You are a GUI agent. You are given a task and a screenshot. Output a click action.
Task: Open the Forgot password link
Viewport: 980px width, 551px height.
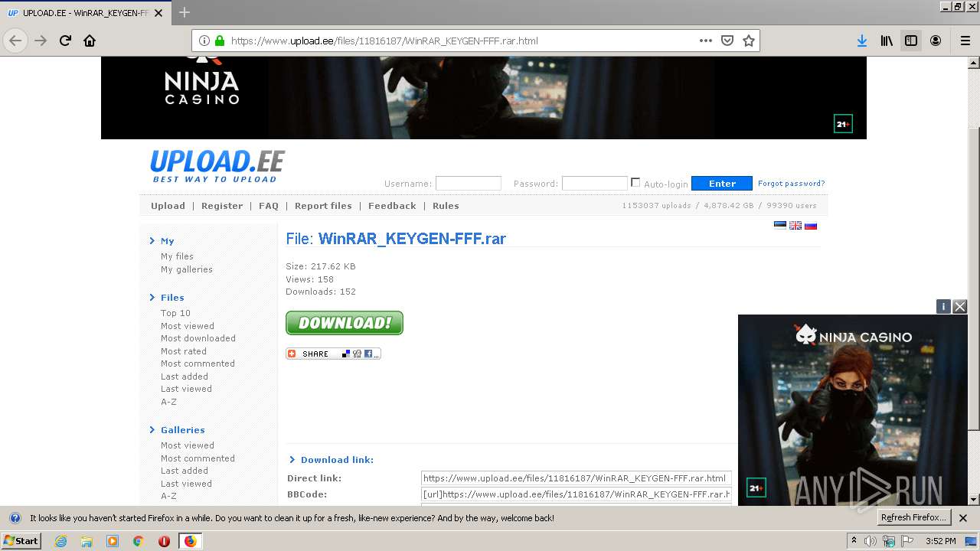pos(792,183)
